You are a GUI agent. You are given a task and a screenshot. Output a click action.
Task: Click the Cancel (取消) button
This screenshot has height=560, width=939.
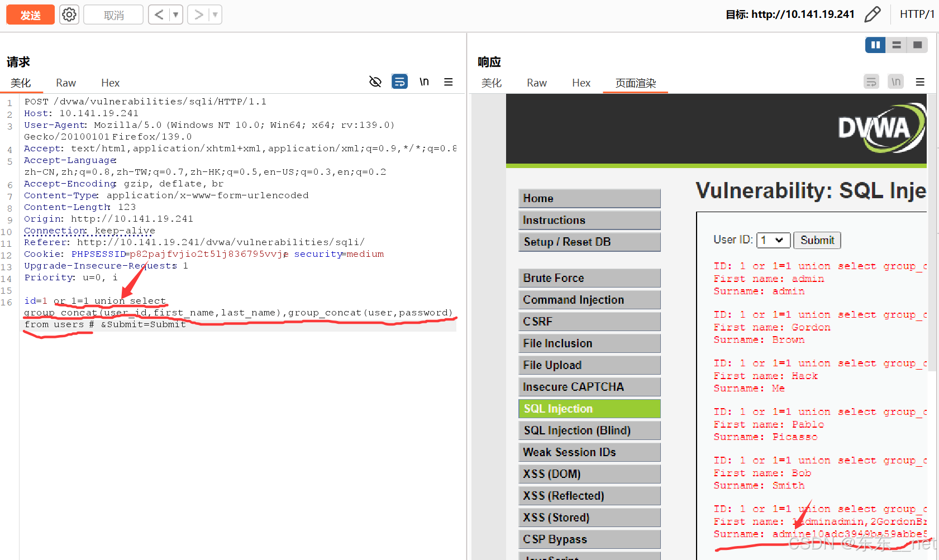113,15
